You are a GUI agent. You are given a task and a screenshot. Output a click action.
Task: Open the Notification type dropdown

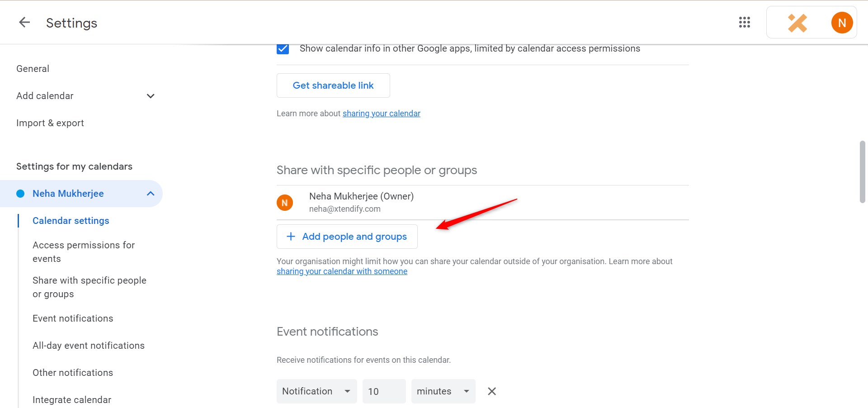pos(316,391)
